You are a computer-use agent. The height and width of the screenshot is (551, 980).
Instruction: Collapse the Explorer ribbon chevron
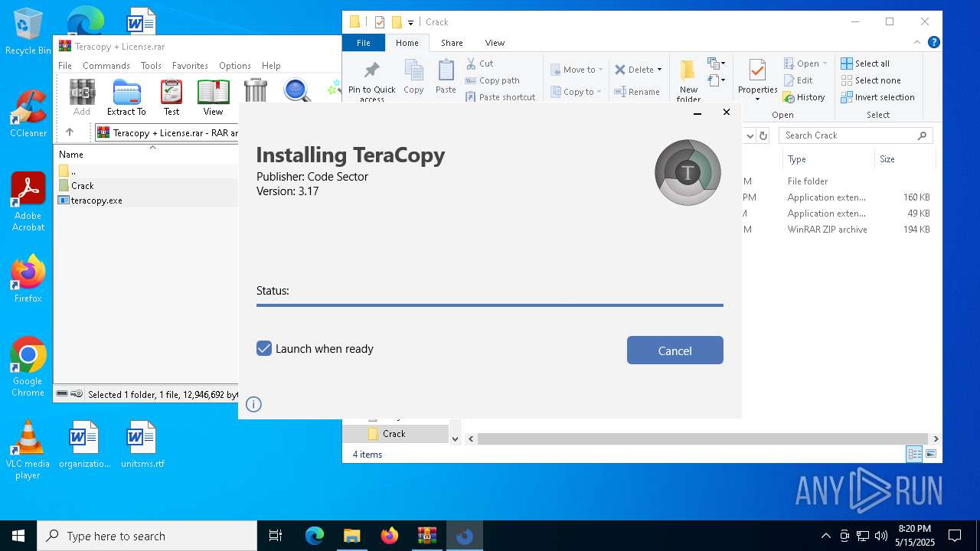tap(918, 43)
